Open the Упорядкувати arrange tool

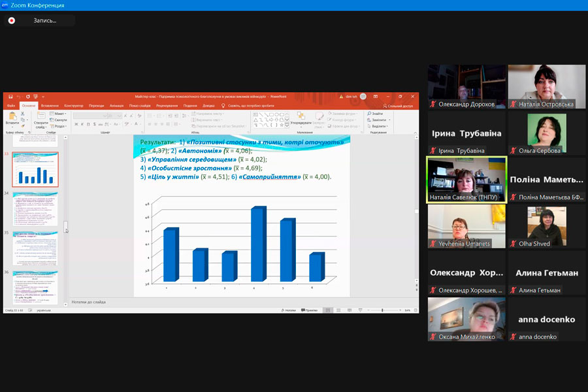tap(301, 118)
